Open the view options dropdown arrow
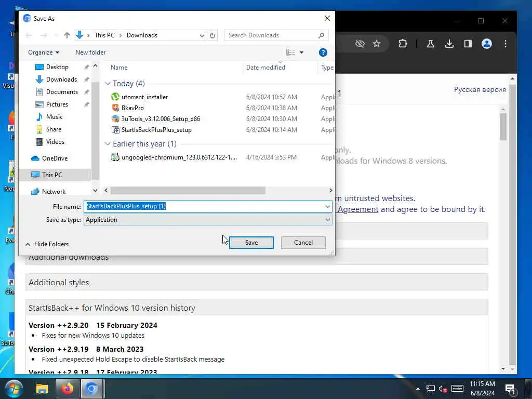The height and width of the screenshot is (399, 532). coord(301,52)
